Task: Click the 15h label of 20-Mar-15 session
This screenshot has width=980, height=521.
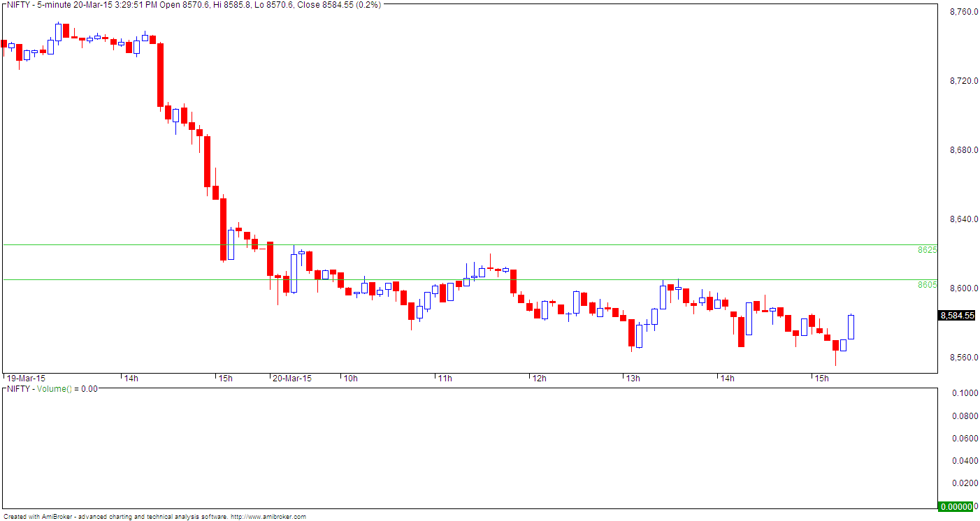Action: 821,379
